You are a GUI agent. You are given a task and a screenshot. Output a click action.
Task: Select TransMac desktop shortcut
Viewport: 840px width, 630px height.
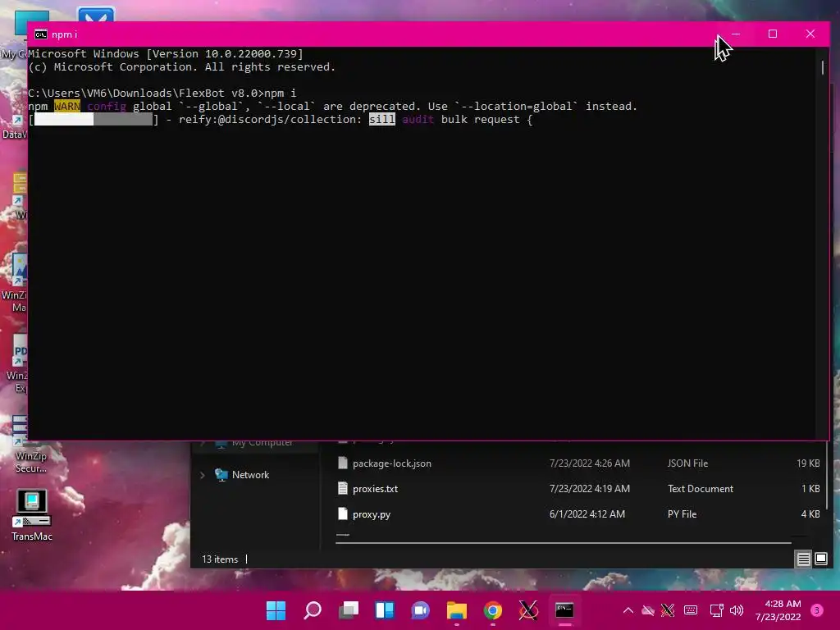click(x=32, y=515)
